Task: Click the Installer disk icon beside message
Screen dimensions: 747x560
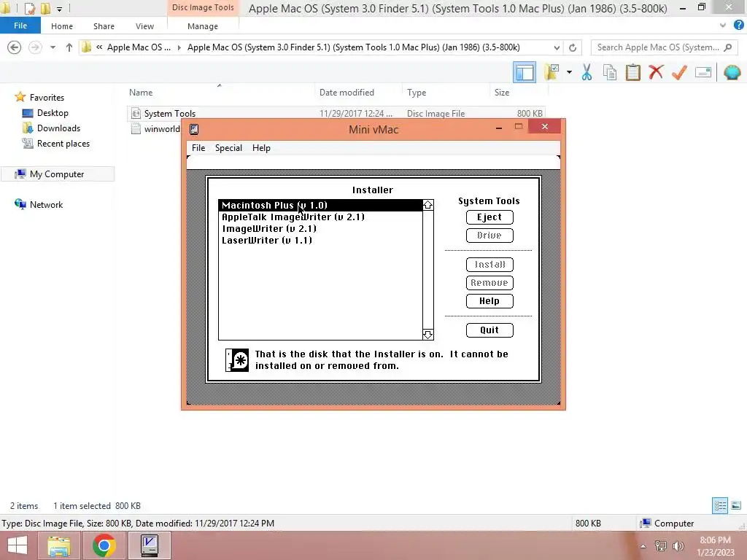Action: [237, 360]
